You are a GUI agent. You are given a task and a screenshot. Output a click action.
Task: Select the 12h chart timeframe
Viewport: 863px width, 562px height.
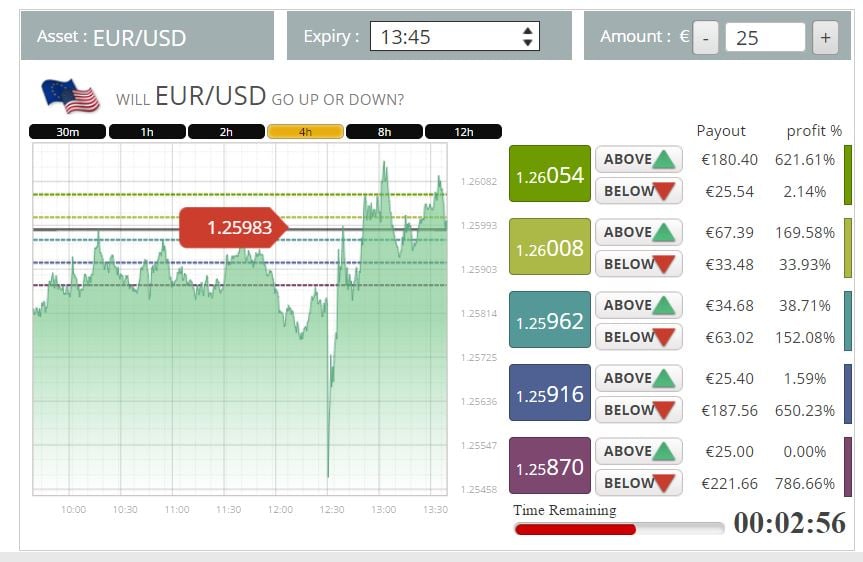463,132
